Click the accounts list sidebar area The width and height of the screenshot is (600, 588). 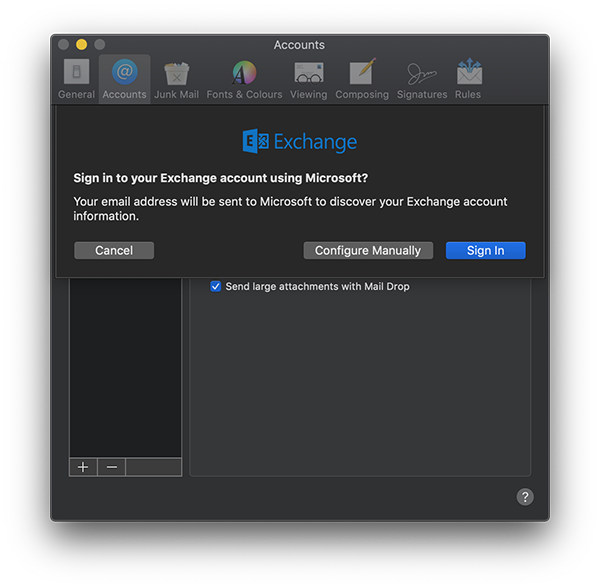(x=125, y=367)
